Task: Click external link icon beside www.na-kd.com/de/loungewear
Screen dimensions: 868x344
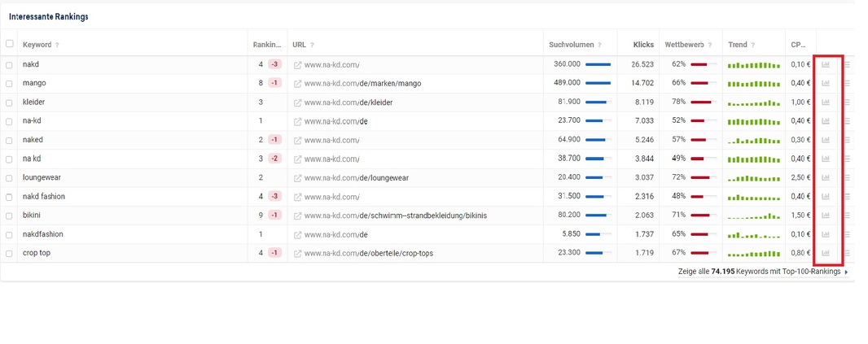Action: point(297,178)
